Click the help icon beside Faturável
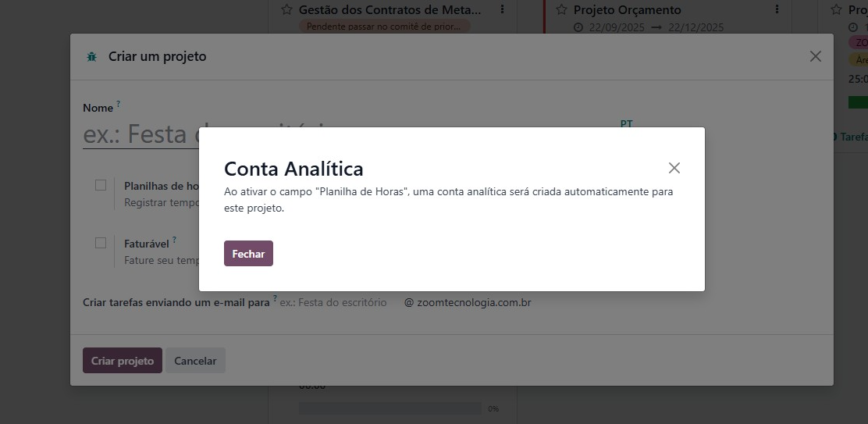The image size is (868, 424). [175, 241]
